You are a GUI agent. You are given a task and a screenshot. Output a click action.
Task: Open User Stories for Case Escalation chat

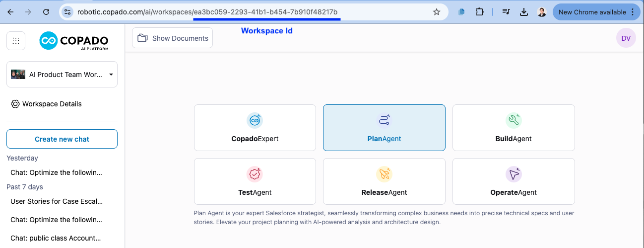(x=56, y=201)
